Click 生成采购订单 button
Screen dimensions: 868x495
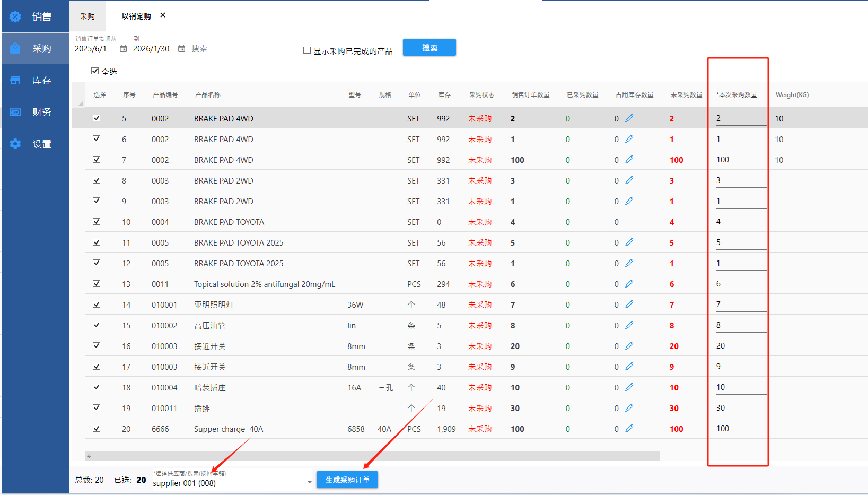point(347,480)
